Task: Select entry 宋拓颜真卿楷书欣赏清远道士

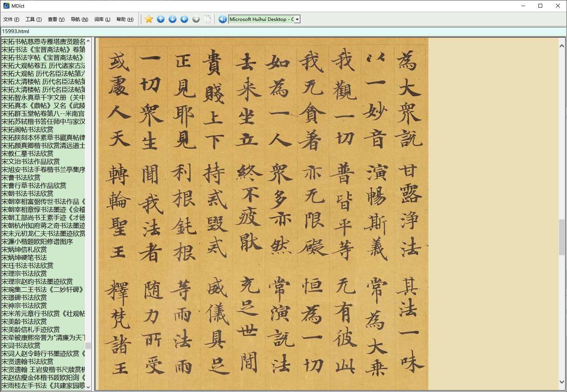Action: click(x=43, y=146)
